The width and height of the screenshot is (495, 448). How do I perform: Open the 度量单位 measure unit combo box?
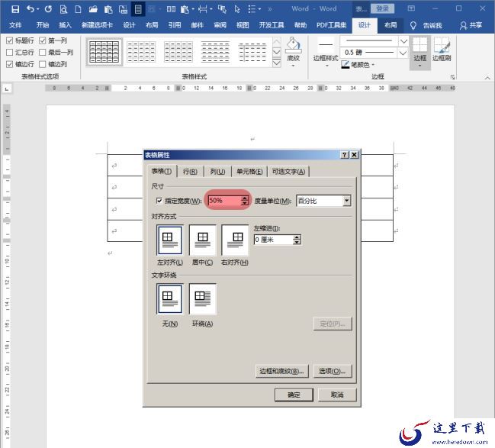point(323,201)
